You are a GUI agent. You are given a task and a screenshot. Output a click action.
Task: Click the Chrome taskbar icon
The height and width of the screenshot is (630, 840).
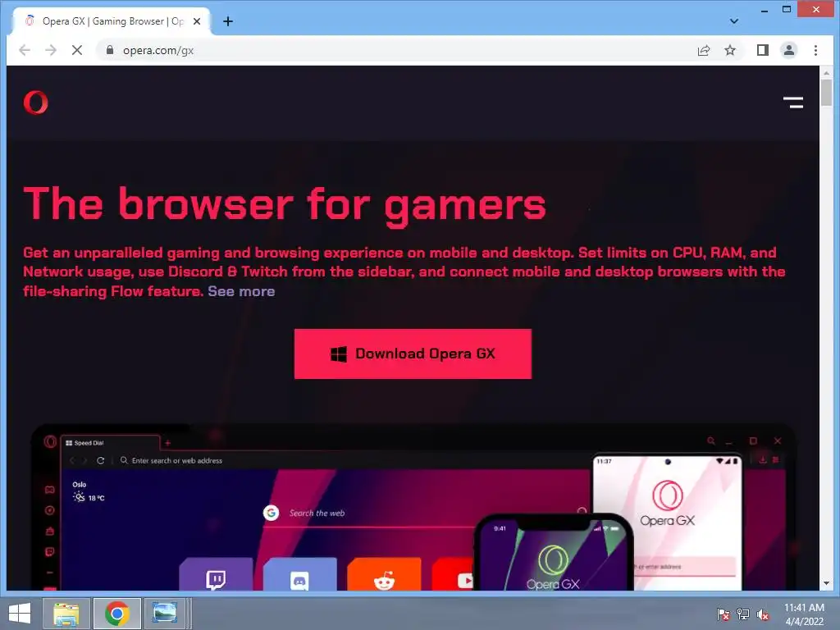[117, 614]
